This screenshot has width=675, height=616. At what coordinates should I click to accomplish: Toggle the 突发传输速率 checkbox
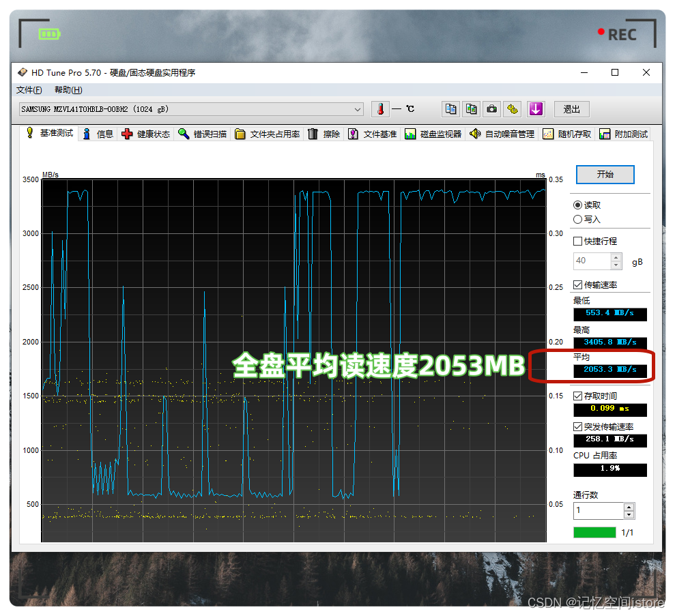(577, 427)
